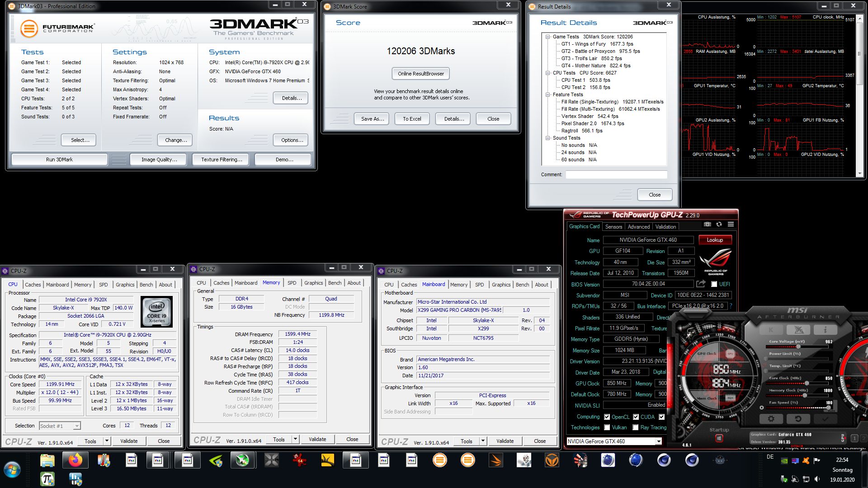The width and height of the screenshot is (868, 488).
Task: Click the GPU-Z refresh icon
Action: [719, 224]
